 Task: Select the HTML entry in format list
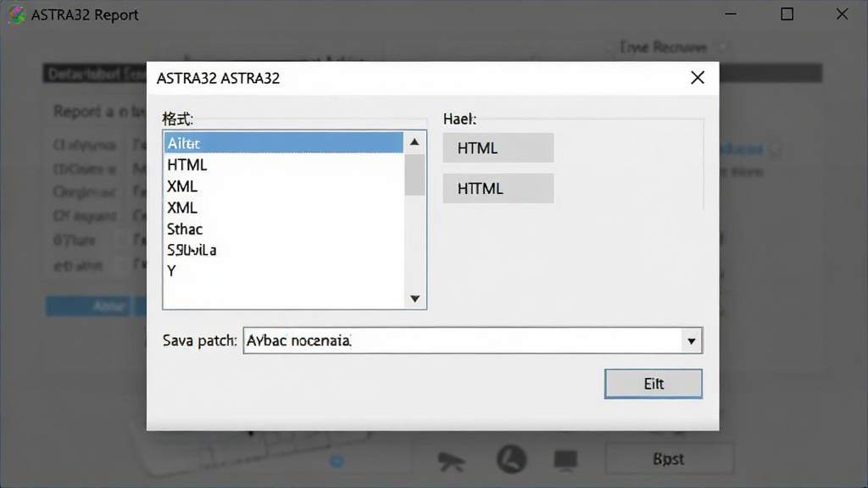(284, 165)
